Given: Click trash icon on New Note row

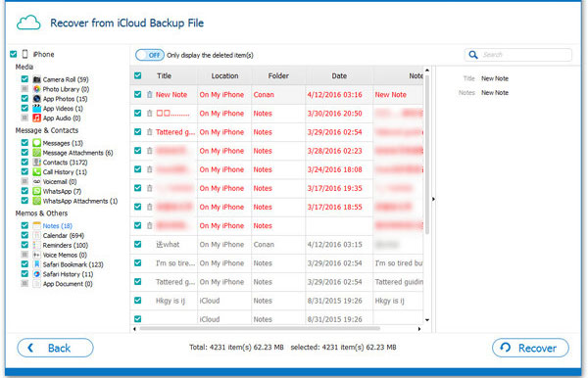Looking at the screenshot, I should (149, 95).
